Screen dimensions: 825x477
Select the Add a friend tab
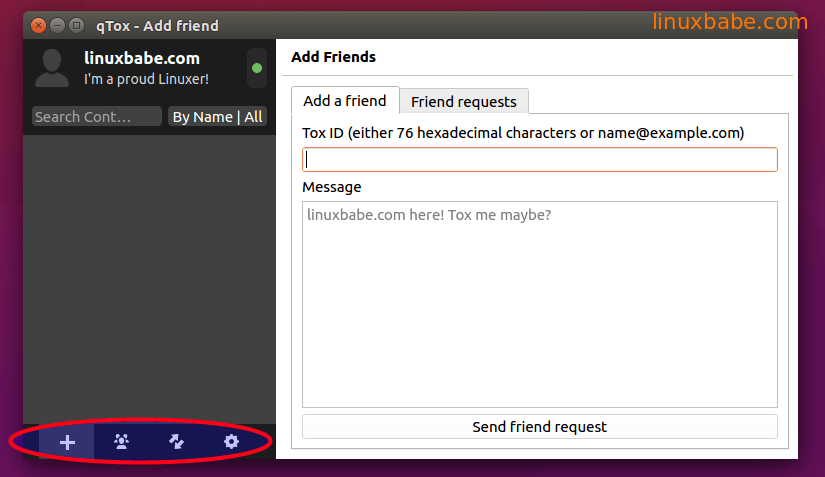click(x=345, y=101)
